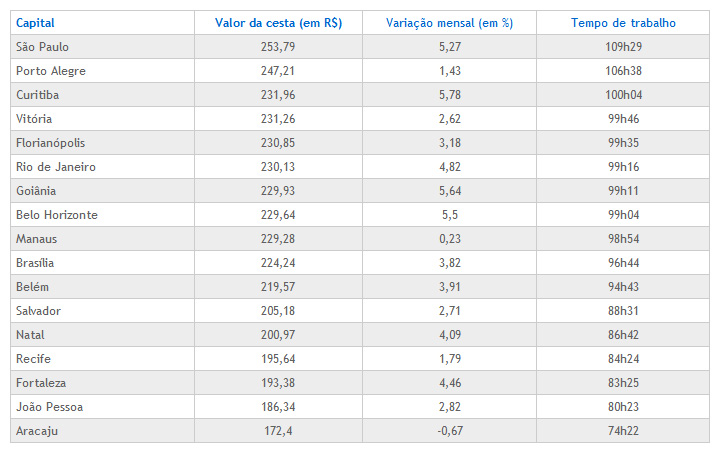Screen dimensions: 722x459
Task: Click the Aracaju row label
Action: 37,431
